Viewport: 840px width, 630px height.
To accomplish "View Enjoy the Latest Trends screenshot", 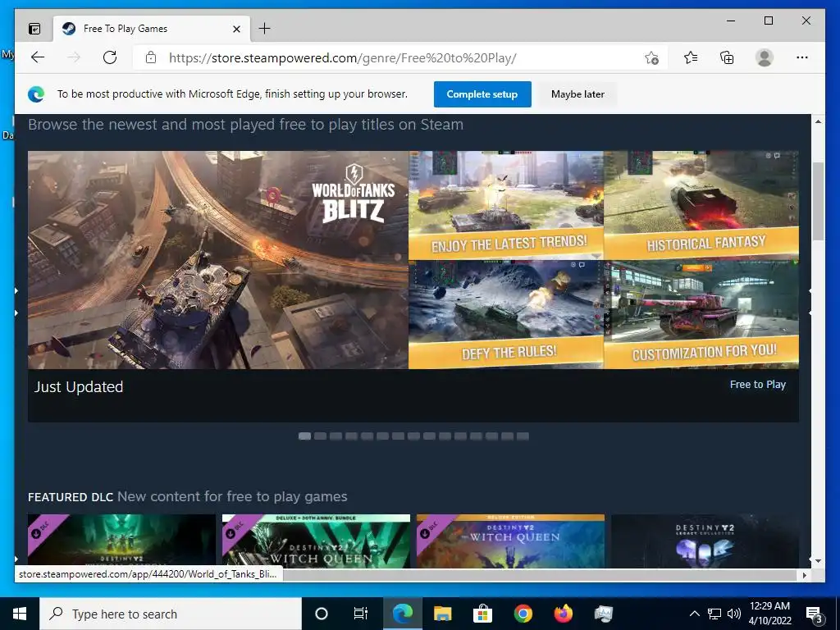I will (506, 205).
